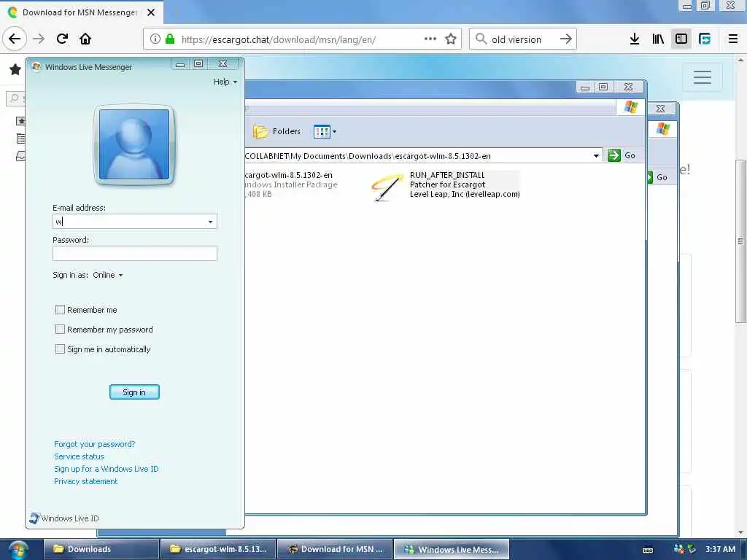Click Sign up for a Windows Live ID
Viewport: 747px width, 560px height.
click(107, 469)
